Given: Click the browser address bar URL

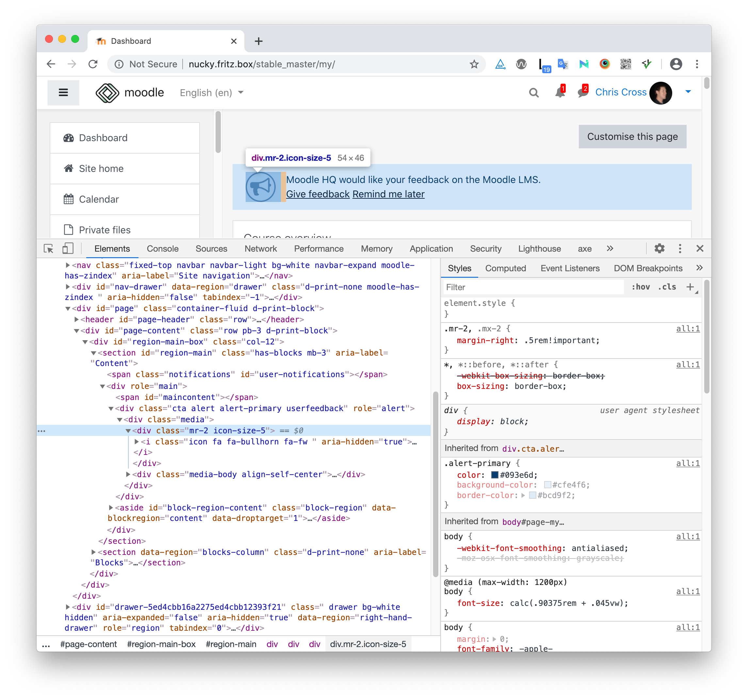Looking at the screenshot, I should click(262, 64).
